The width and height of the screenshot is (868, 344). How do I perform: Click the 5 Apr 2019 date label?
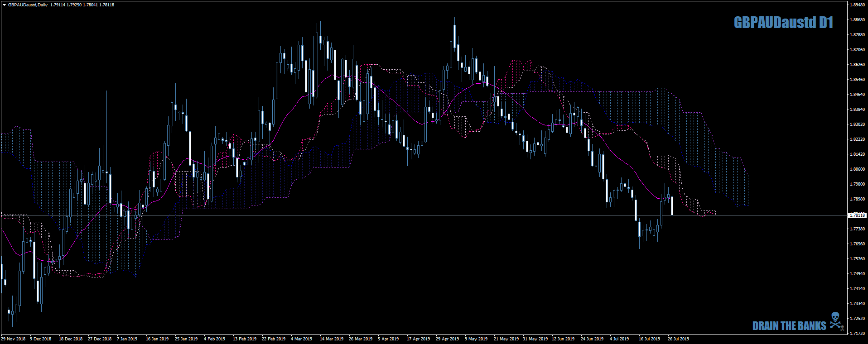[x=389, y=339]
